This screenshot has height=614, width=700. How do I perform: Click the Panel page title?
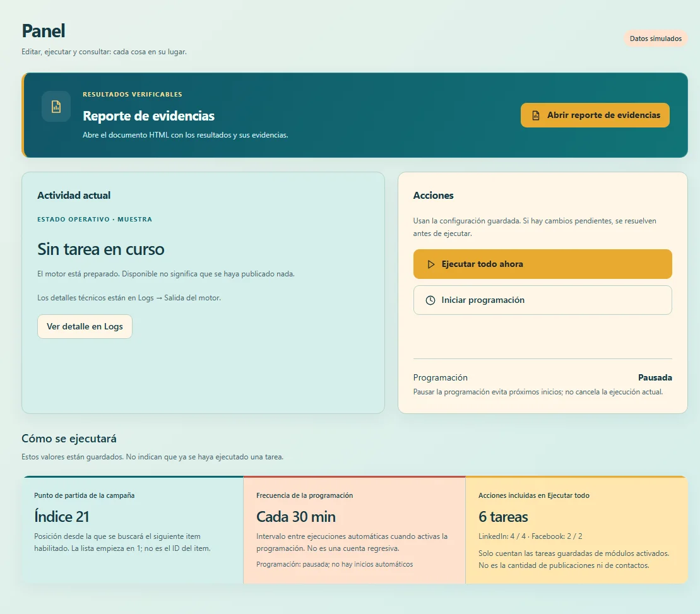44,31
